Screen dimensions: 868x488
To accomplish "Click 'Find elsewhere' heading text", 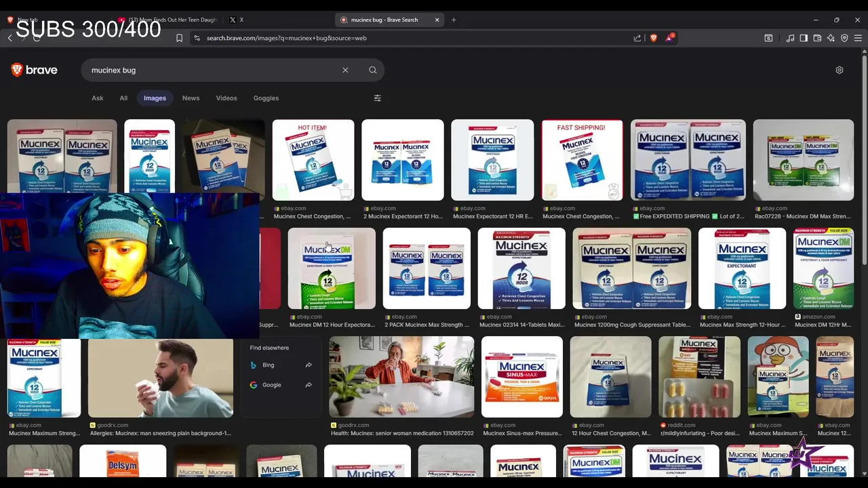I will coord(269,348).
